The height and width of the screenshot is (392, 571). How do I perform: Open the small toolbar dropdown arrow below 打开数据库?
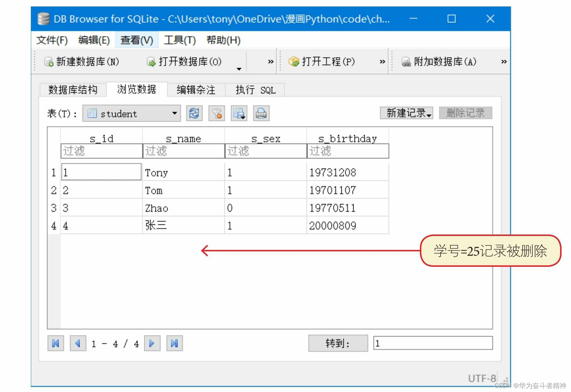pyautogui.click(x=239, y=69)
